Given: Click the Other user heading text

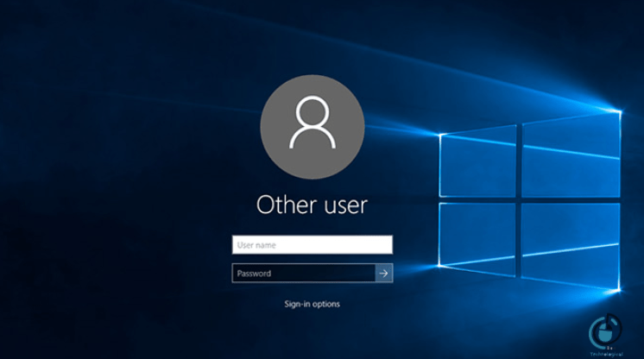Looking at the screenshot, I should tap(313, 205).
